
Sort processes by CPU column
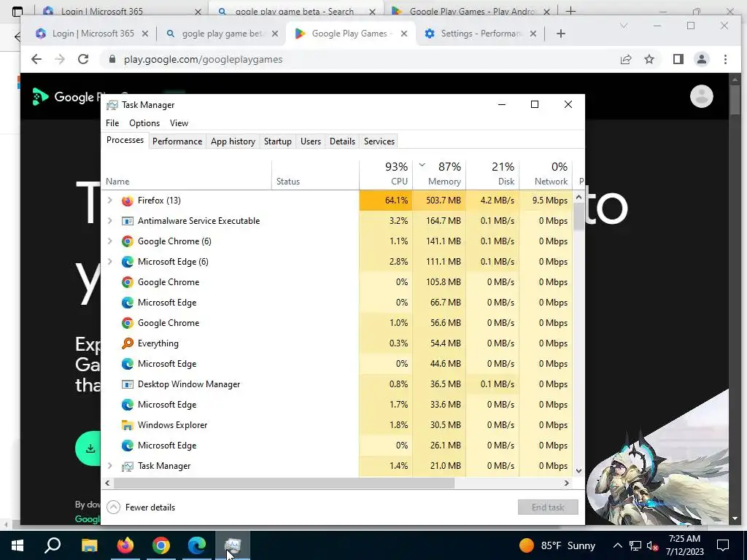[386, 174]
